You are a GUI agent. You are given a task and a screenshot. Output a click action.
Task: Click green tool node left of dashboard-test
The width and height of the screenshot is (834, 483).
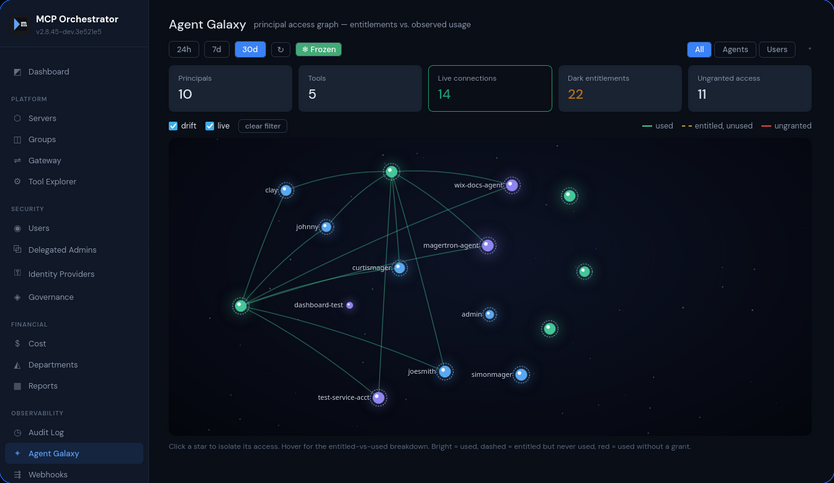(241, 306)
